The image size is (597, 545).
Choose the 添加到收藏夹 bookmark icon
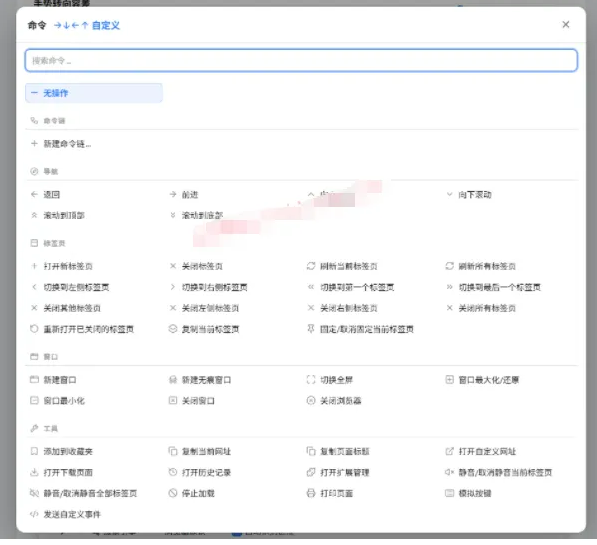coord(34,451)
